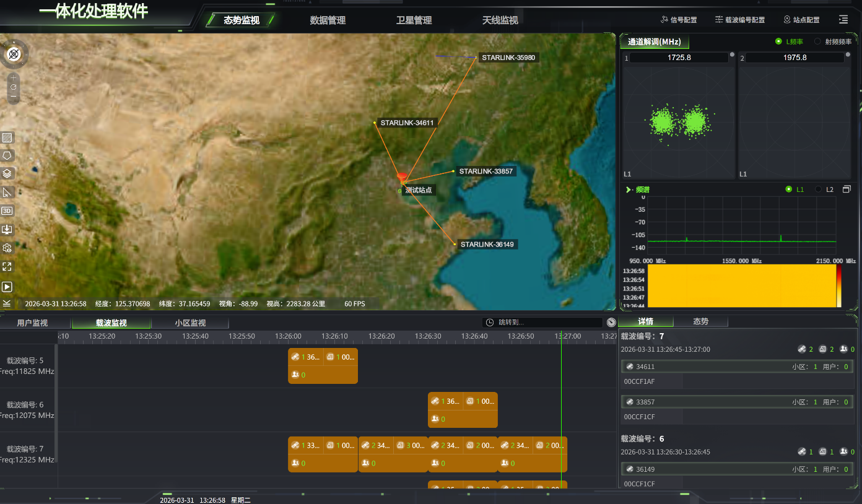Switch to 态势 tab in details panel
Image resolution: width=862 pixels, height=504 pixels.
[x=700, y=322]
